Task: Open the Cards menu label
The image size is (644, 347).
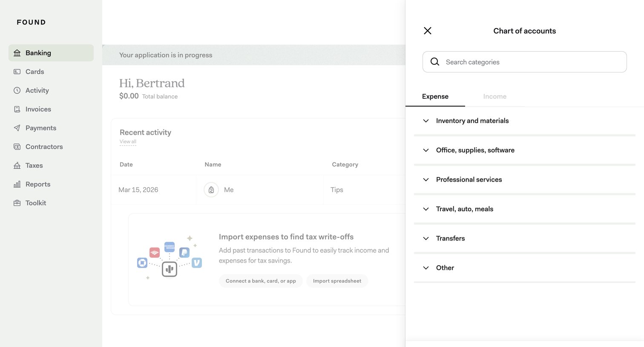Action: pos(35,72)
